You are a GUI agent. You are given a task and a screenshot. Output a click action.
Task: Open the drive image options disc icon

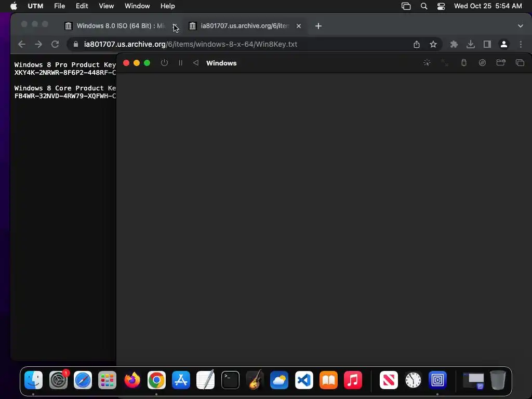tap(482, 63)
